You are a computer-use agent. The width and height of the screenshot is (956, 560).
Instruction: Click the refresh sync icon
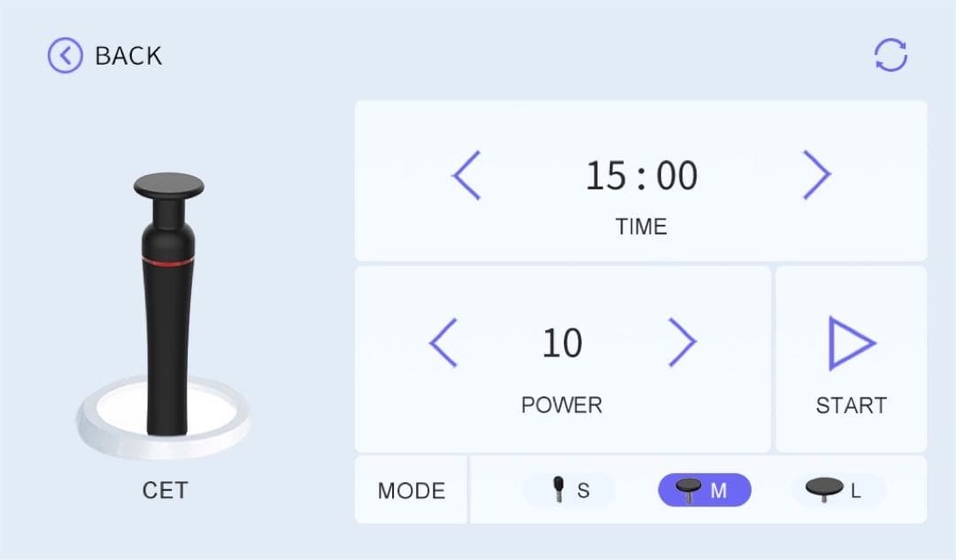890,56
